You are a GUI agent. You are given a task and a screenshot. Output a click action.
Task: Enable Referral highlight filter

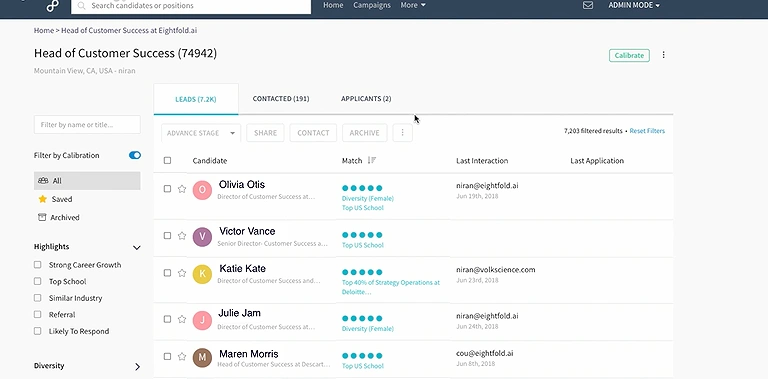pos(38,314)
